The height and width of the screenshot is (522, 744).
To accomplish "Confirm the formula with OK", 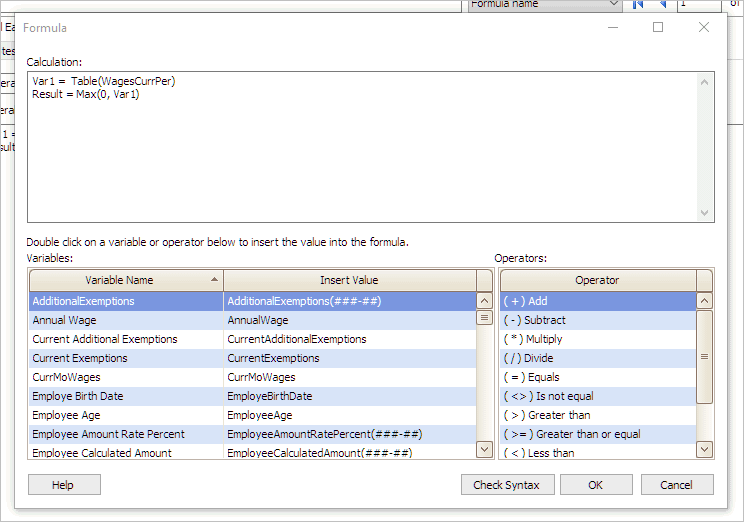I will click(596, 485).
